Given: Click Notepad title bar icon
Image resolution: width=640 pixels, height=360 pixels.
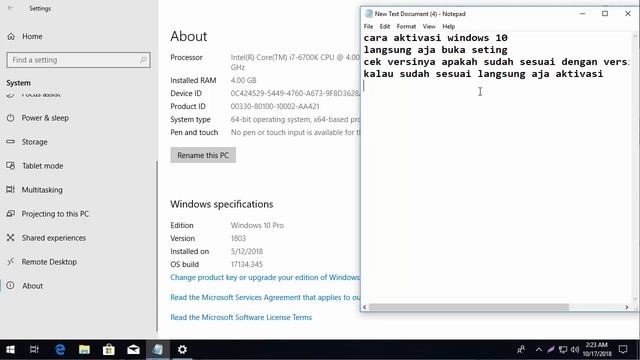Looking at the screenshot, I should coord(369,13).
